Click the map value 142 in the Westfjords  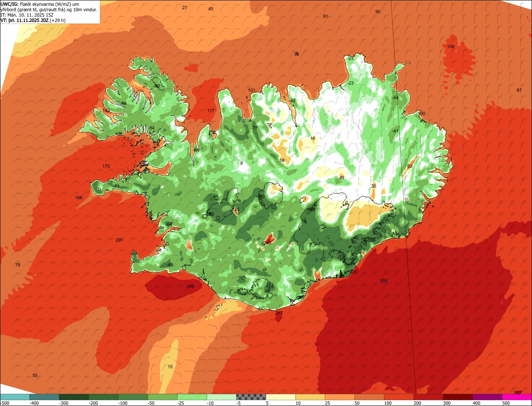(x=106, y=110)
